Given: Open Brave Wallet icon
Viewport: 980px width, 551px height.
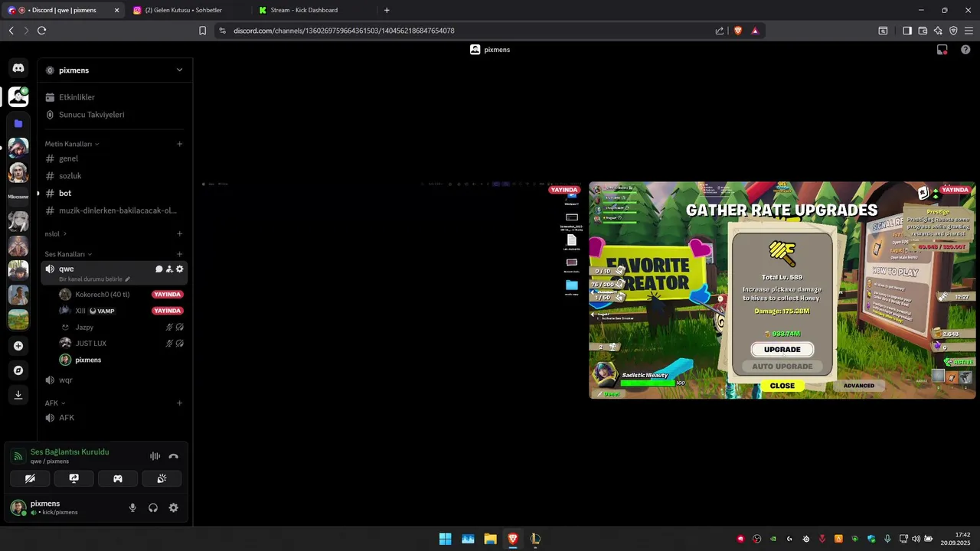Looking at the screenshot, I should tap(923, 31).
